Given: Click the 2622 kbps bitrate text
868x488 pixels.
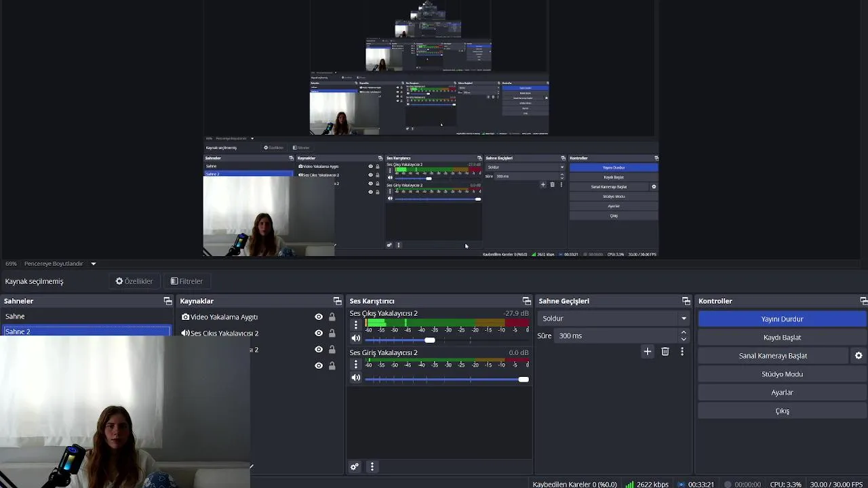Looking at the screenshot, I should click(652, 484).
